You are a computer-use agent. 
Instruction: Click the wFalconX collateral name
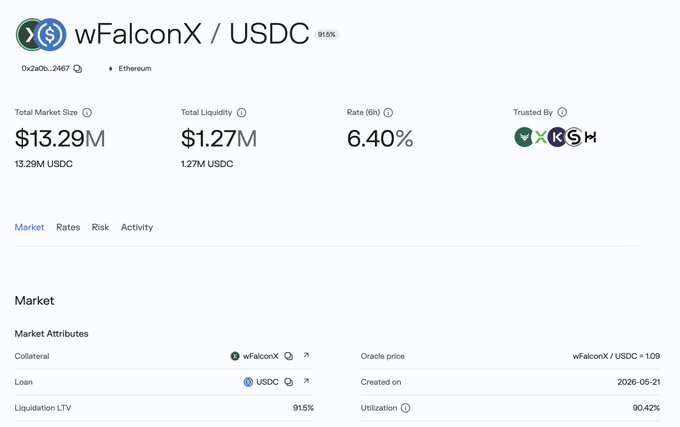pos(261,356)
